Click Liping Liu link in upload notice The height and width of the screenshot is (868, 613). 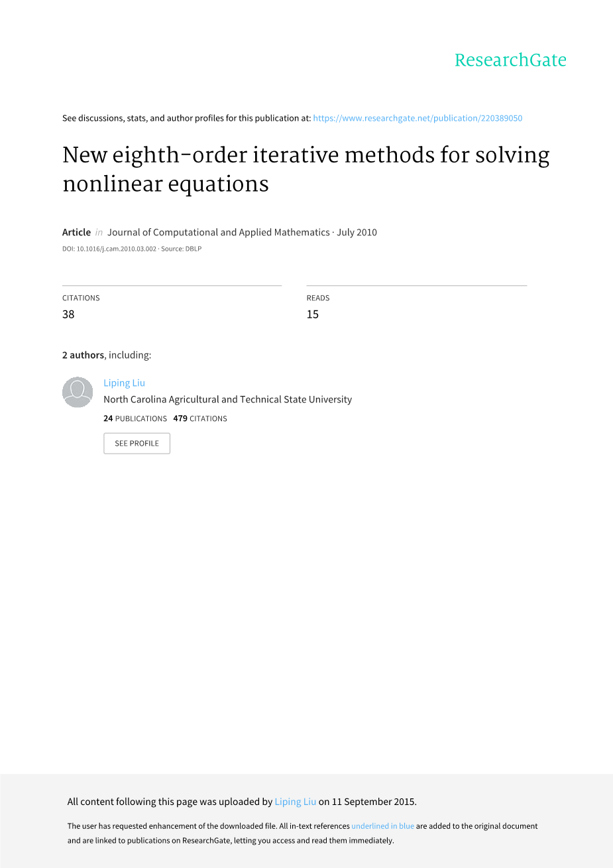(295, 802)
